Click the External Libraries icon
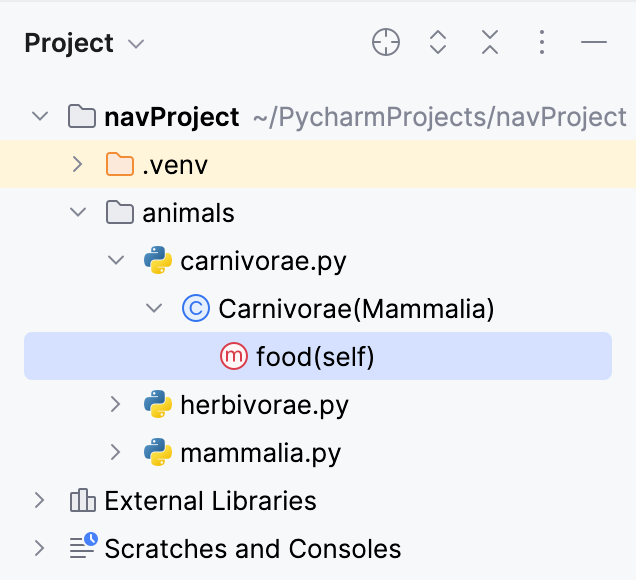 tap(82, 501)
